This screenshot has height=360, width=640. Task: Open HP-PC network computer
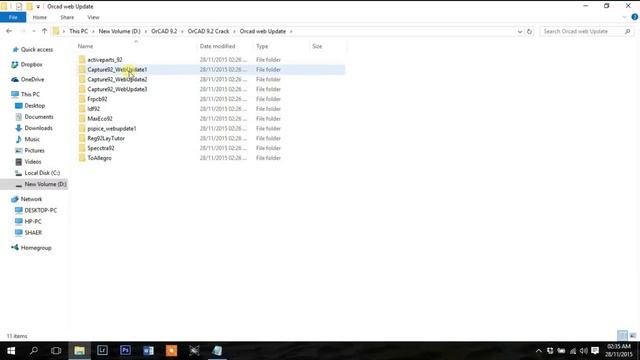[33, 221]
